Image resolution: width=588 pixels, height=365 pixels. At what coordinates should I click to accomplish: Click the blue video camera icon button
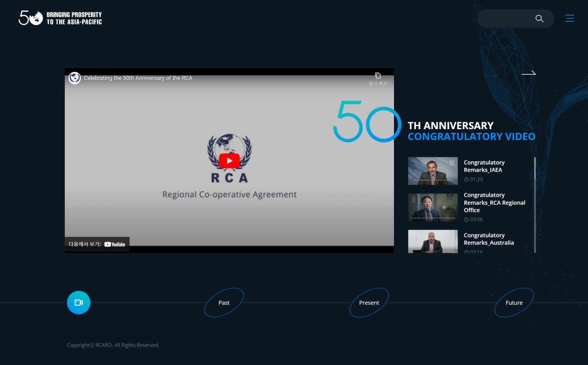(79, 303)
